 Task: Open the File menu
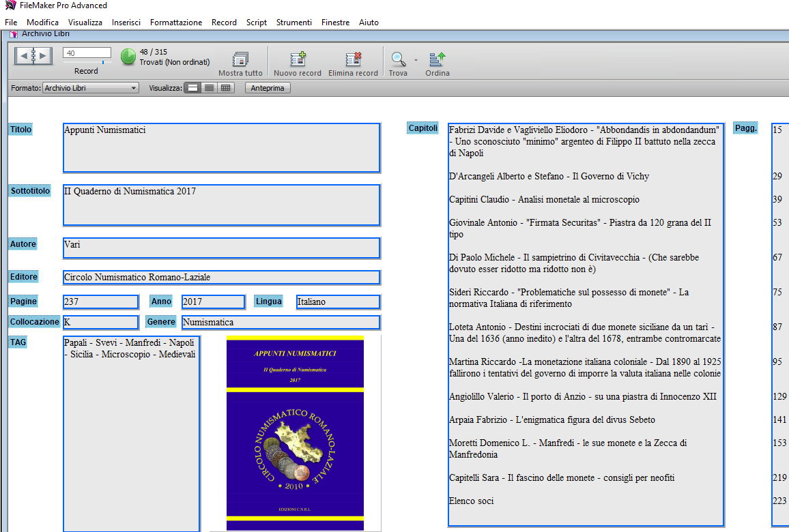11,22
